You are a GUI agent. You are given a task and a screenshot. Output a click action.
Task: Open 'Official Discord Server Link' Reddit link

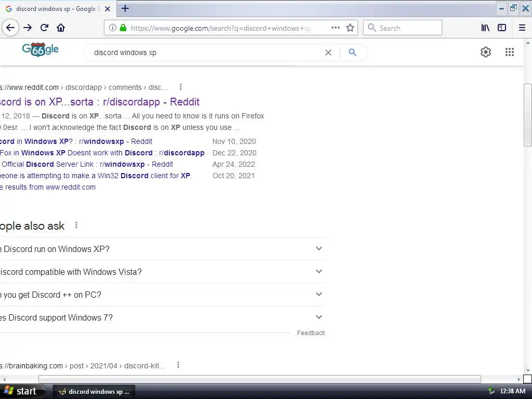[x=87, y=164]
